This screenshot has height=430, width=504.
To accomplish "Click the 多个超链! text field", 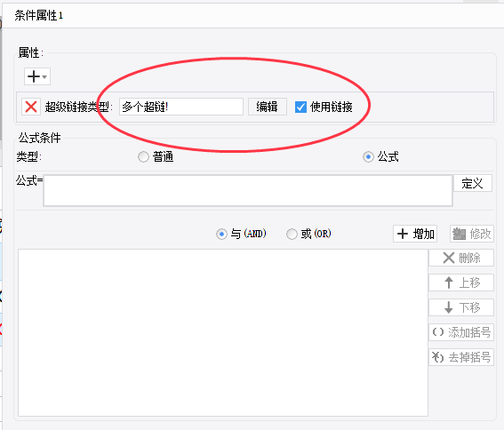I will click(181, 107).
